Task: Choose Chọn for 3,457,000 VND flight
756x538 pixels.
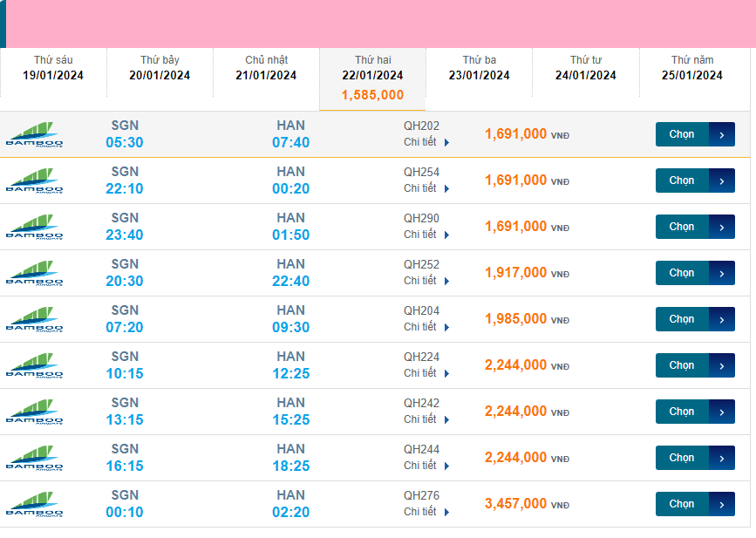Action: (x=682, y=504)
